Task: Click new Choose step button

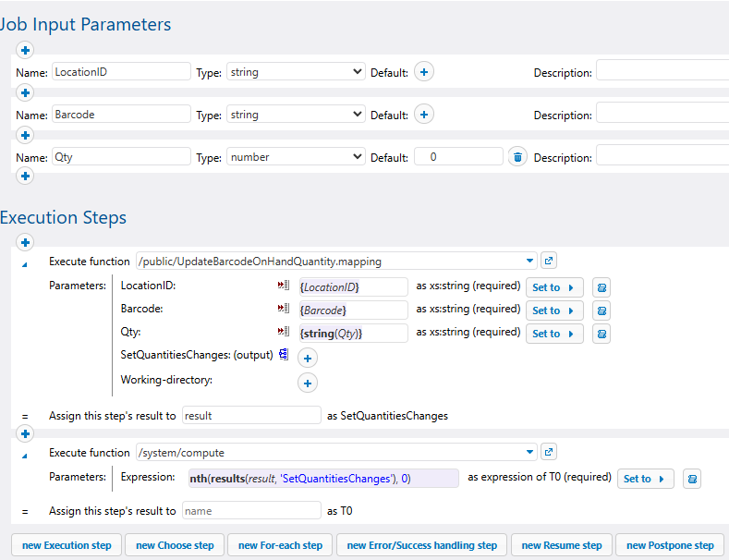Action: (175, 545)
